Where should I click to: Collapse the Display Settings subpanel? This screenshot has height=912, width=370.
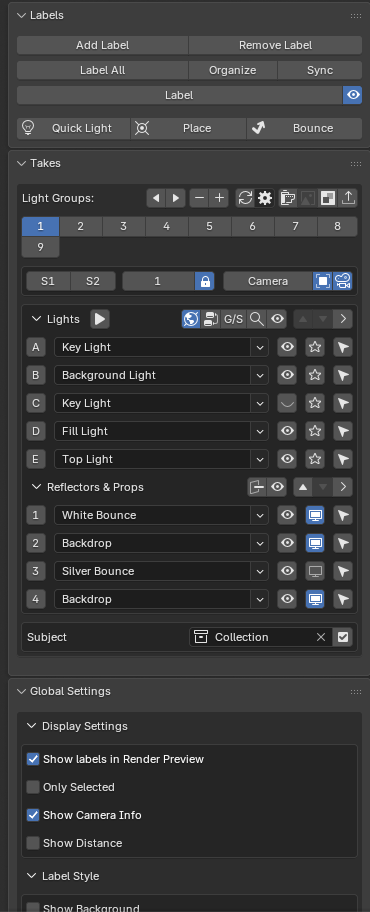(31, 726)
